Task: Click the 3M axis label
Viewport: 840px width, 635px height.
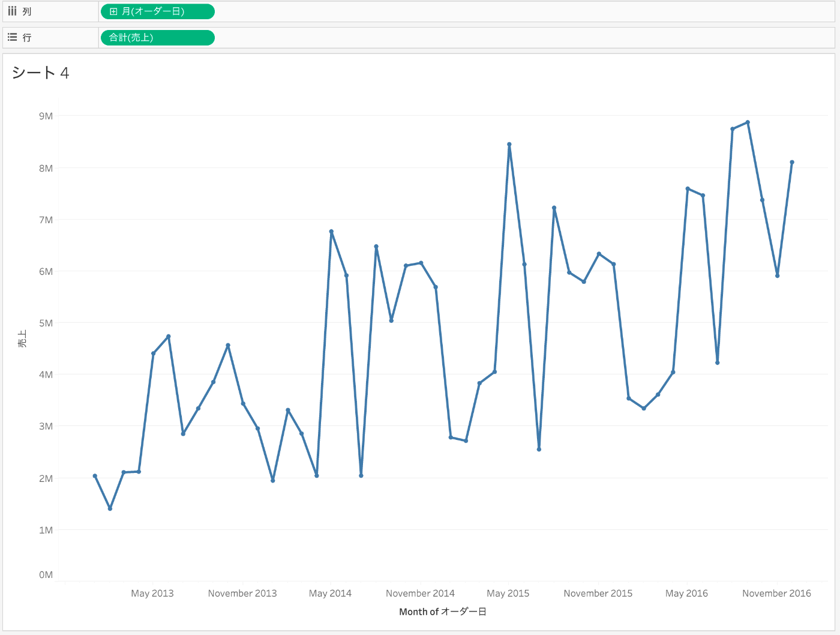Action: click(46, 426)
